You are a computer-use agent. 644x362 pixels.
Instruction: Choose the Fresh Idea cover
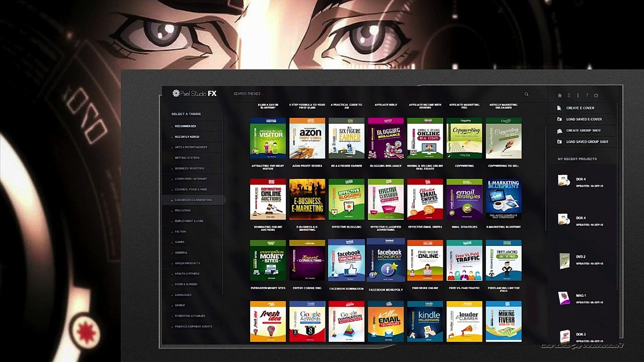pos(268,322)
